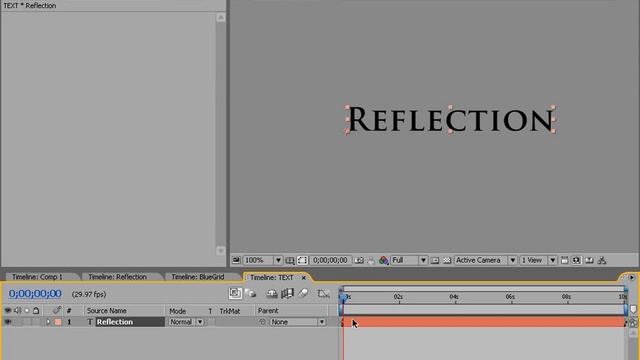The height and width of the screenshot is (360, 640).
Task: Open the 1 View layout dropdown
Action: point(538,260)
